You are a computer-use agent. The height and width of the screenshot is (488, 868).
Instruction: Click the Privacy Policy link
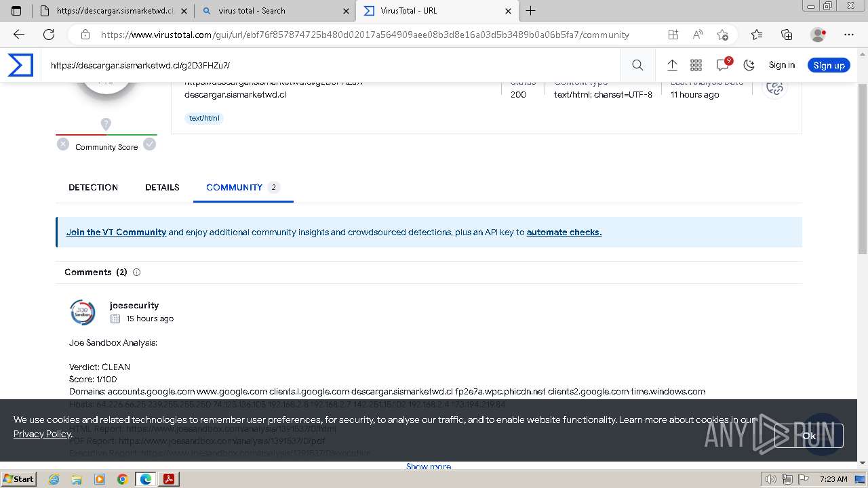[x=43, y=434]
